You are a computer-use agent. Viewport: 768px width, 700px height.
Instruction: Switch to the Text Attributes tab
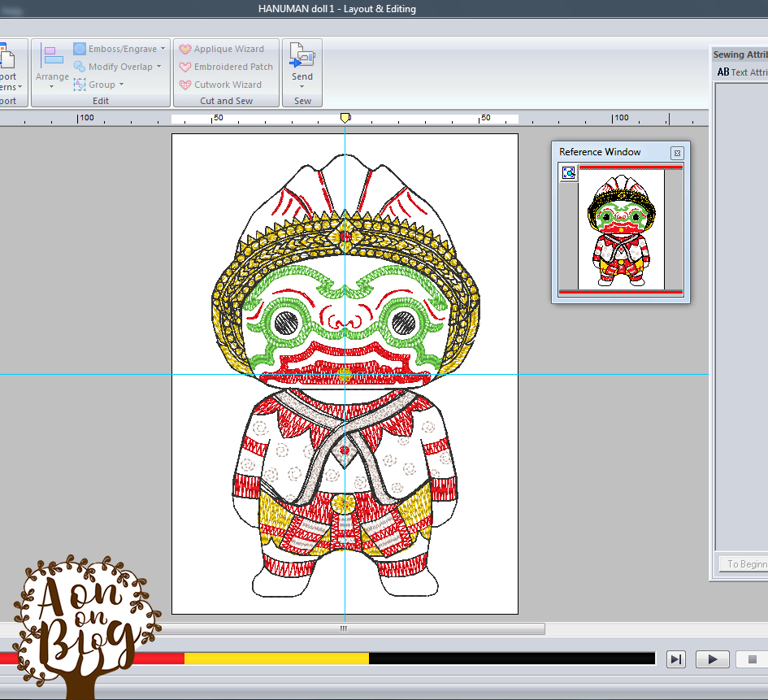[742, 72]
